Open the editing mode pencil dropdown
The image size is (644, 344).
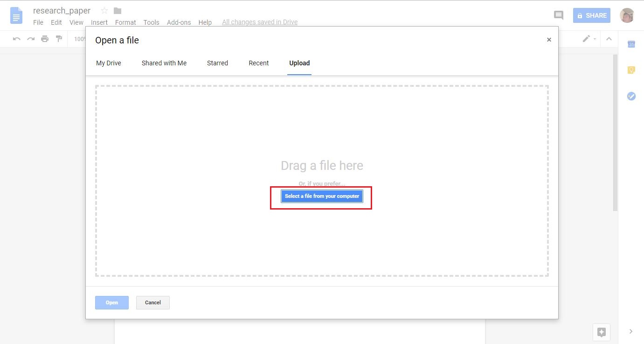click(x=589, y=39)
